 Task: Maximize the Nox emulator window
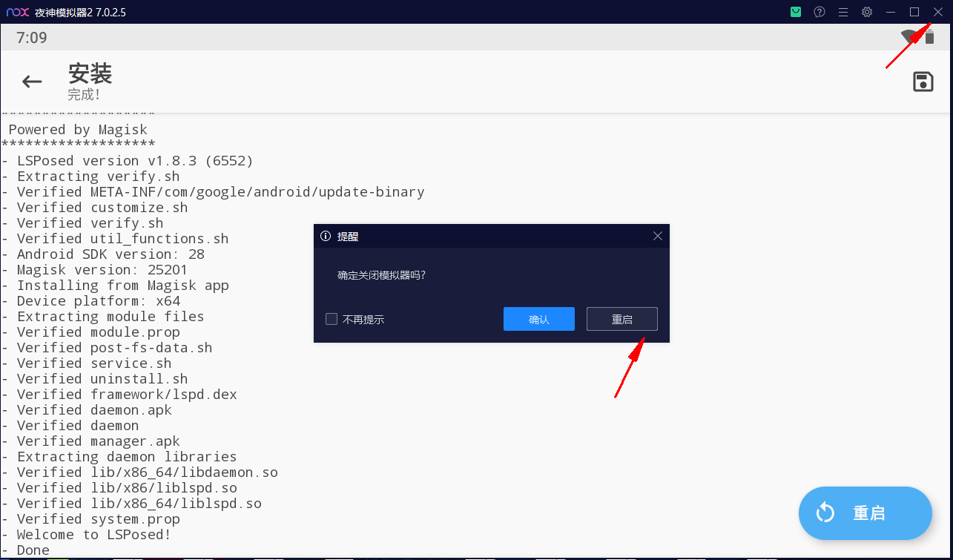914,12
